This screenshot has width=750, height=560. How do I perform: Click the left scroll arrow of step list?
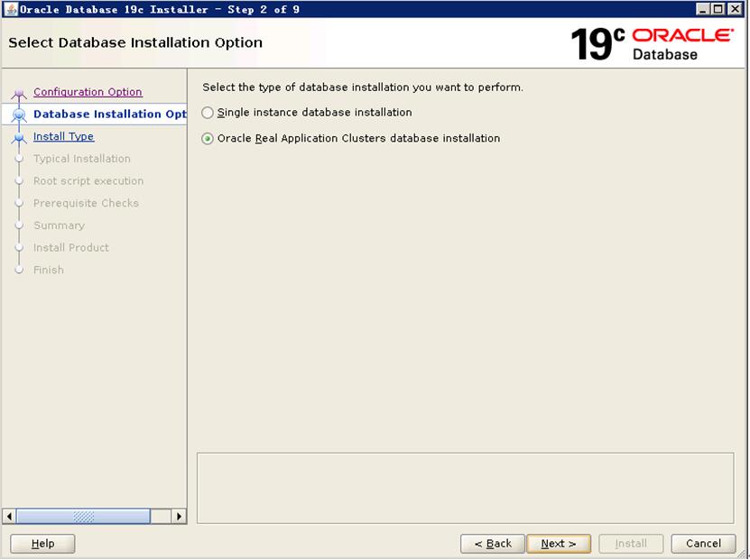[x=9, y=516]
